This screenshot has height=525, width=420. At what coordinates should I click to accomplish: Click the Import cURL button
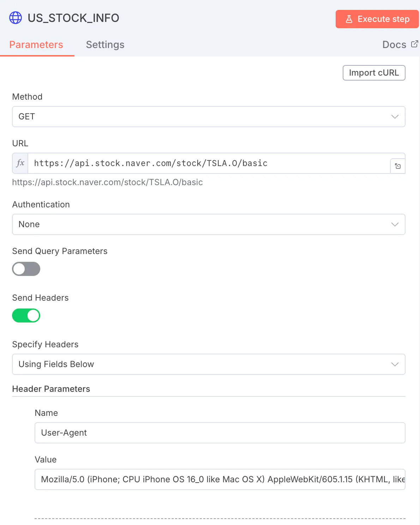pos(374,73)
